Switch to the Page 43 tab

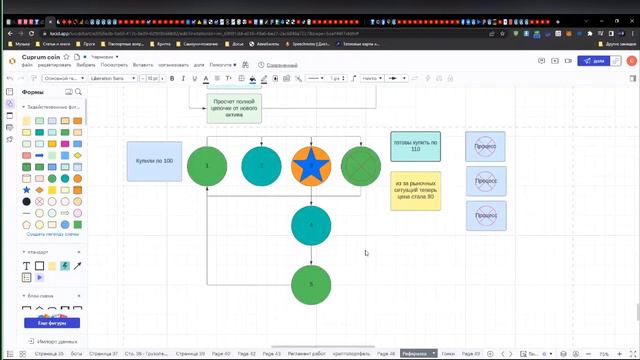271,354
